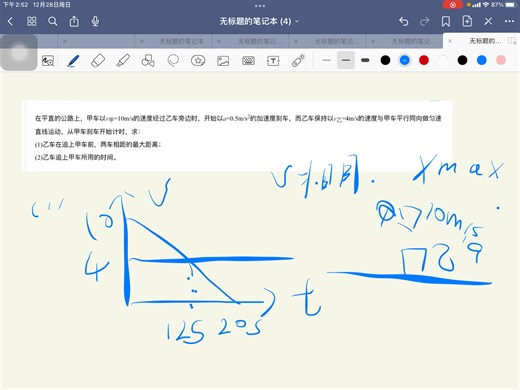Pick black swatch between white and blue

462,60
